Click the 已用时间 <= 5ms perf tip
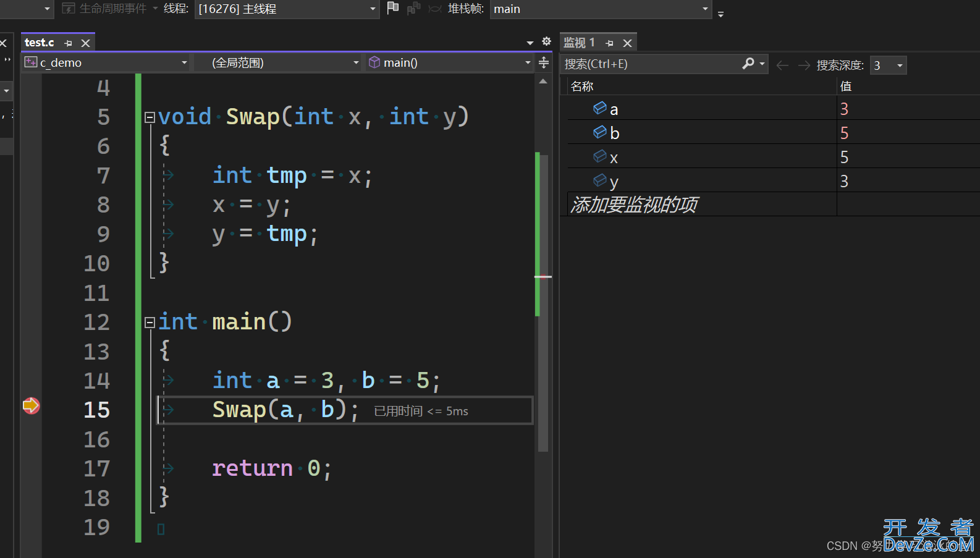 click(x=421, y=412)
